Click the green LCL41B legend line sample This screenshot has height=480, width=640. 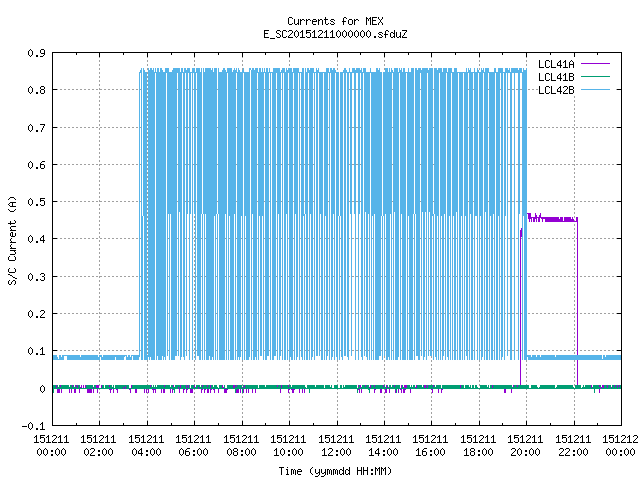[x=595, y=77]
